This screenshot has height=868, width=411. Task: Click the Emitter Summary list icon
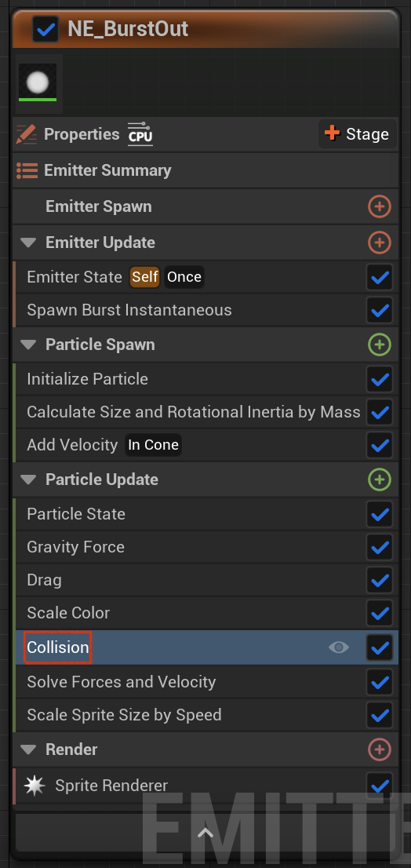(27, 170)
